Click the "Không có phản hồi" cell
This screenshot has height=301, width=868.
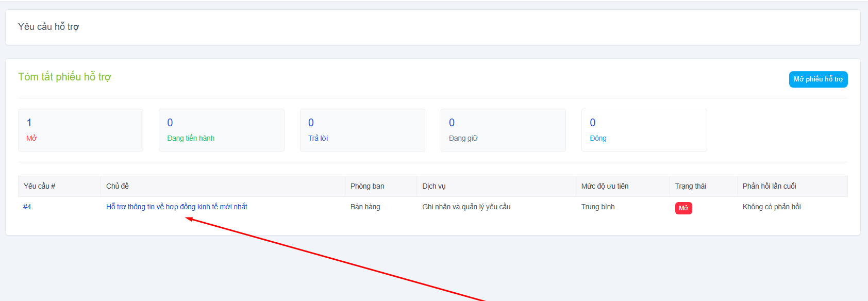(772, 207)
